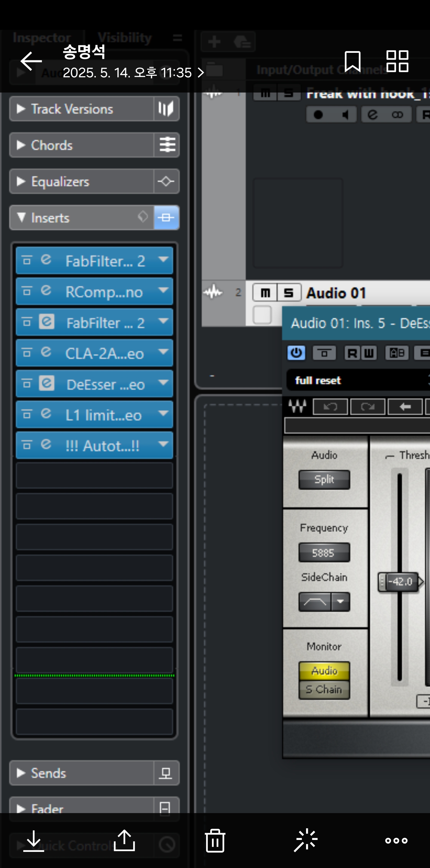The height and width of the screenshot is (868, 430).
Task: Open the three-dot more options
Action: [396, 841]
